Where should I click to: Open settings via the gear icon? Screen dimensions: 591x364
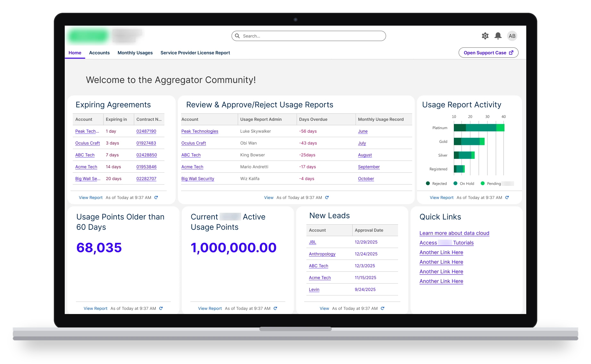click(485, 36)
